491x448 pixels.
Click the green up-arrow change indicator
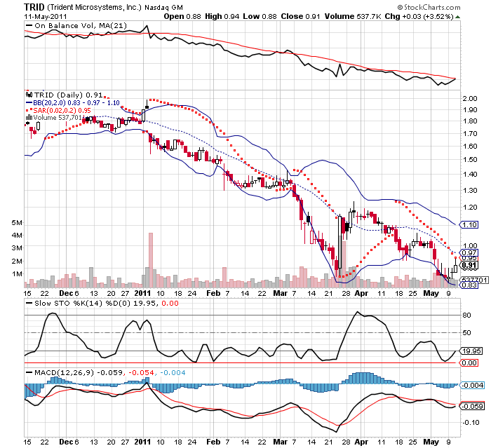[457, 17]
